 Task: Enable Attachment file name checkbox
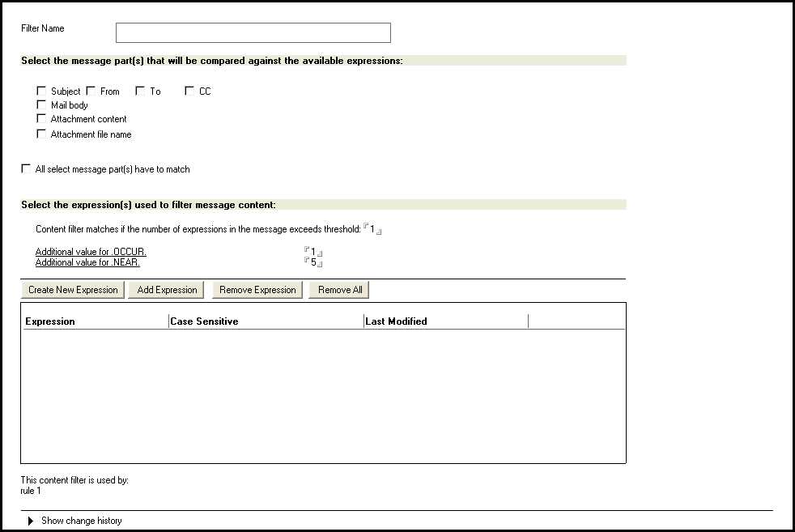coord(42,134)
